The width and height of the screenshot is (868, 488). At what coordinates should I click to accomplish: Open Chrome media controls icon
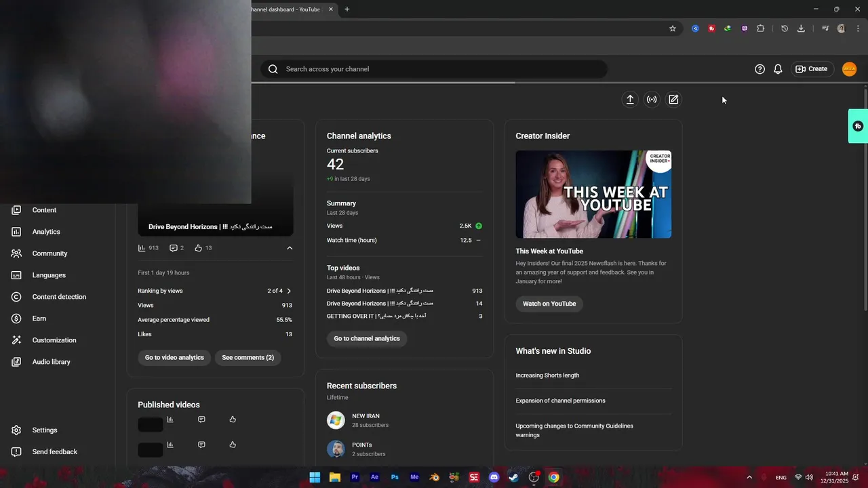[825, 28]
